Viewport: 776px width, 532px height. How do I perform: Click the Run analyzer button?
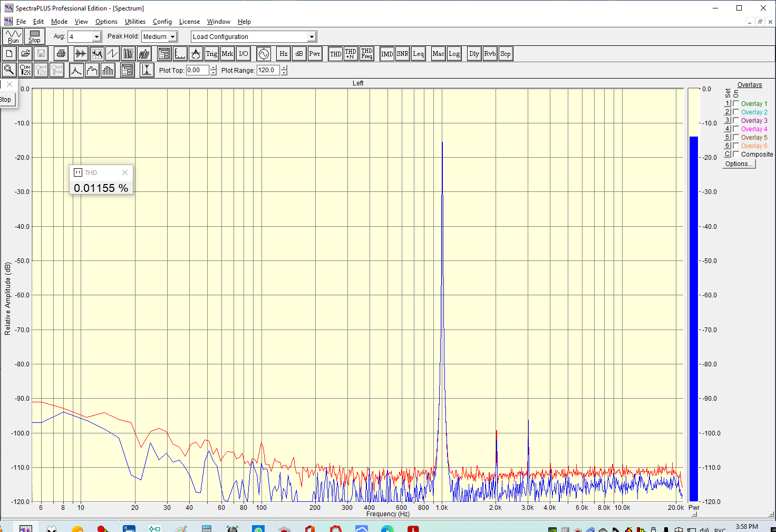click(x=13, y=36)
